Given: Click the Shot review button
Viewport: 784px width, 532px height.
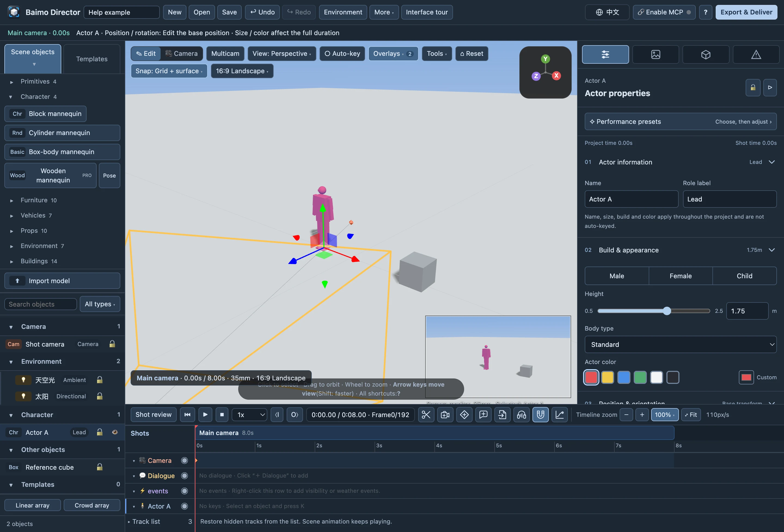Looking at the screenshot, I should click(x=154, y=415).
